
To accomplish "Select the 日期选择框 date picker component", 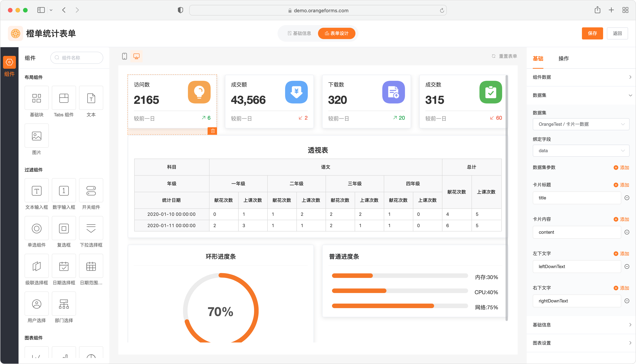I will [64, 266].
